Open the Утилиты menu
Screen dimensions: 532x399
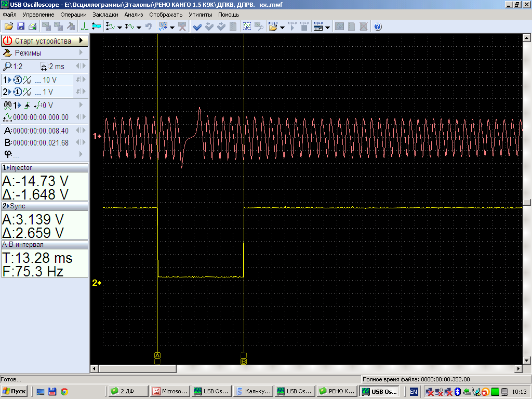[200, 15]
